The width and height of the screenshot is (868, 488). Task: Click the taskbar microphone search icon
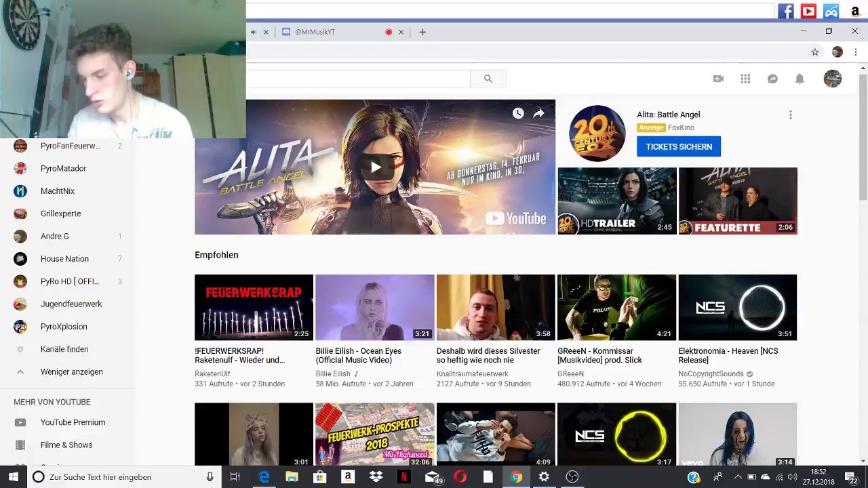tap(210, 477)
